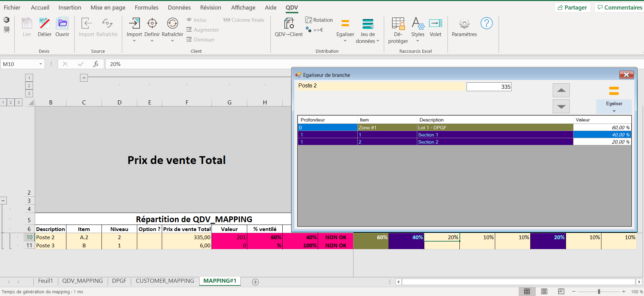The height and width of the screenshot is (296, 644).
Task: Click Client Rafraîchir circular icon
Action: click(172, 23)
